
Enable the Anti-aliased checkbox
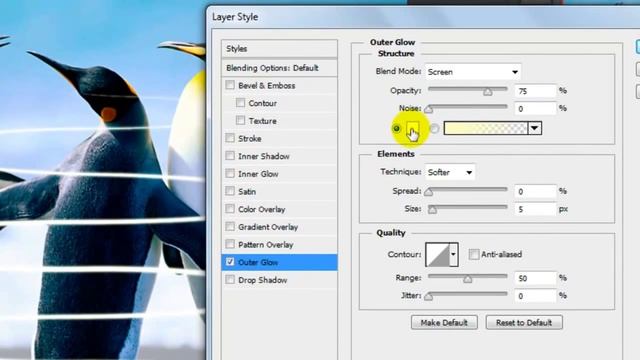pyautogui.click(x=474, y=254)
